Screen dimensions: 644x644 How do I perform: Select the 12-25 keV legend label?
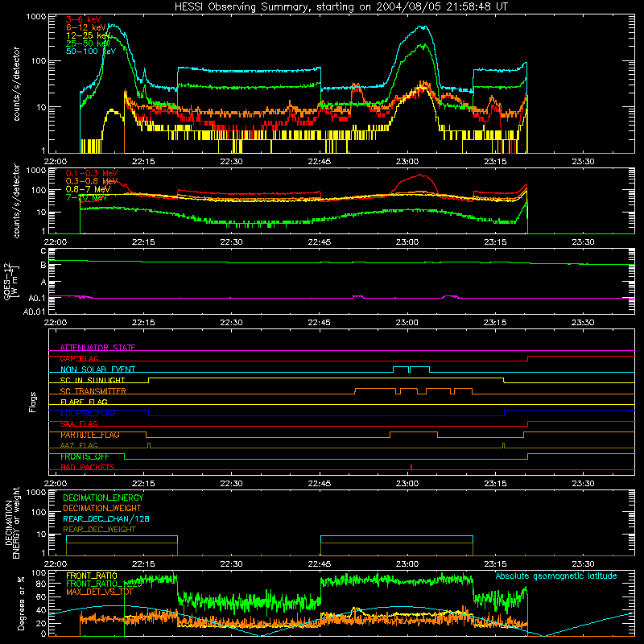(x=89, y=35)
